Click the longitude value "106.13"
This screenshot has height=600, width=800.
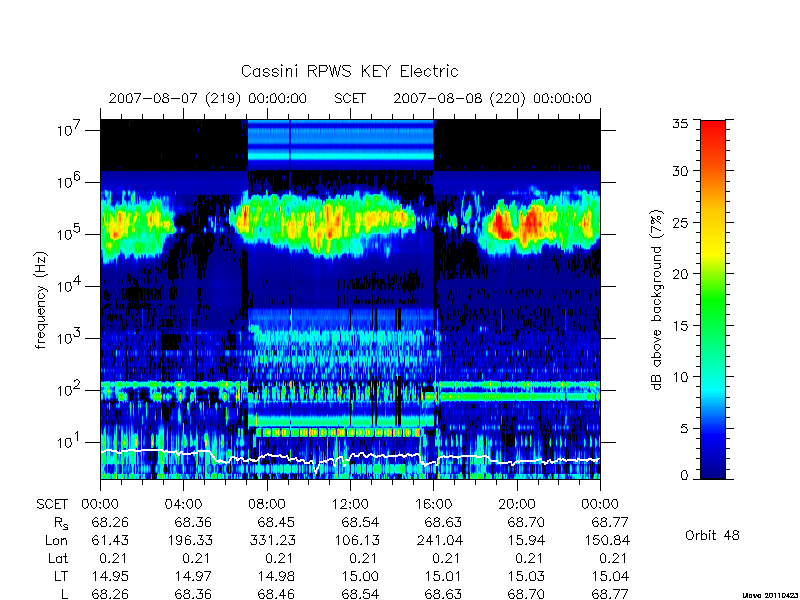tap(356, 540)
